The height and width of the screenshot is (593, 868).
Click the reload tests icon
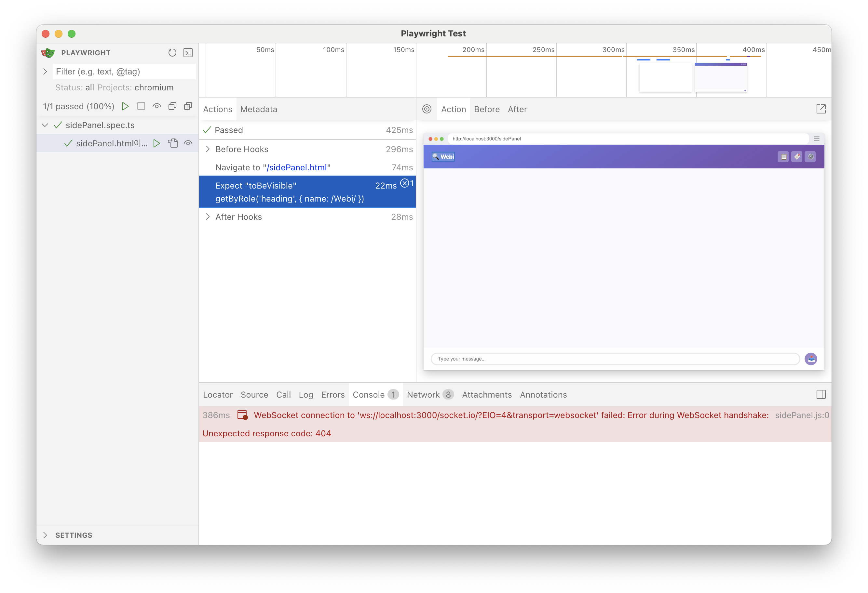pos(172,53)
